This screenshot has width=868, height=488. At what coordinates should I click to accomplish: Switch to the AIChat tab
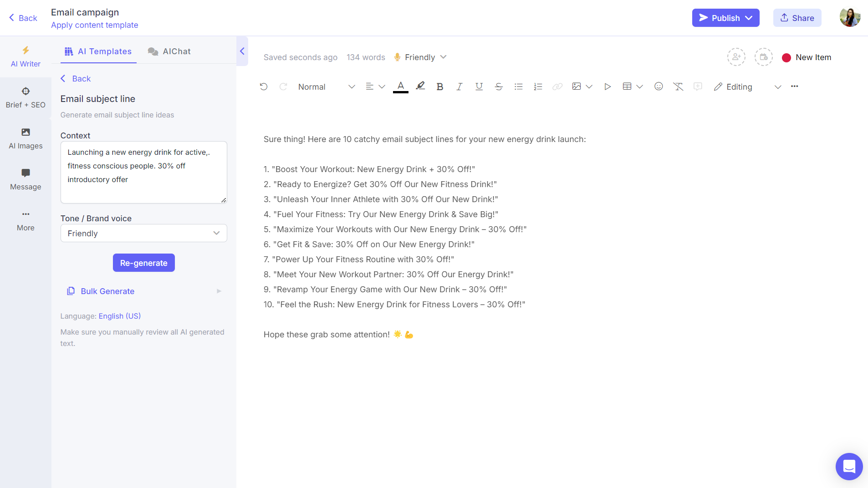169,51
